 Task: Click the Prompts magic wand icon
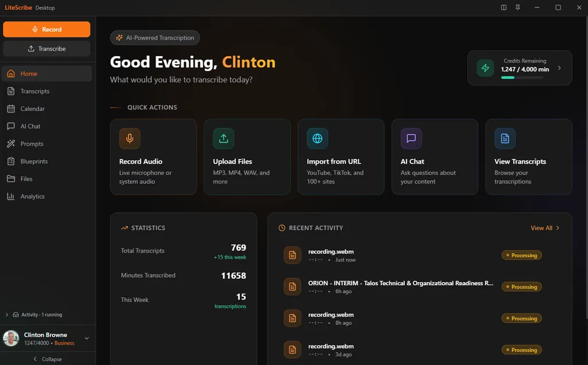(x=11, y=143)
